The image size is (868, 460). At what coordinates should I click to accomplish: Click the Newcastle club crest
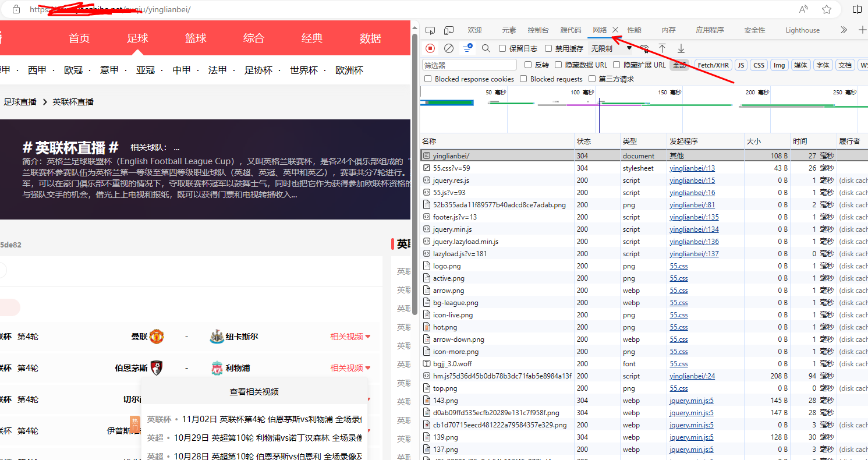coord(216,337)
